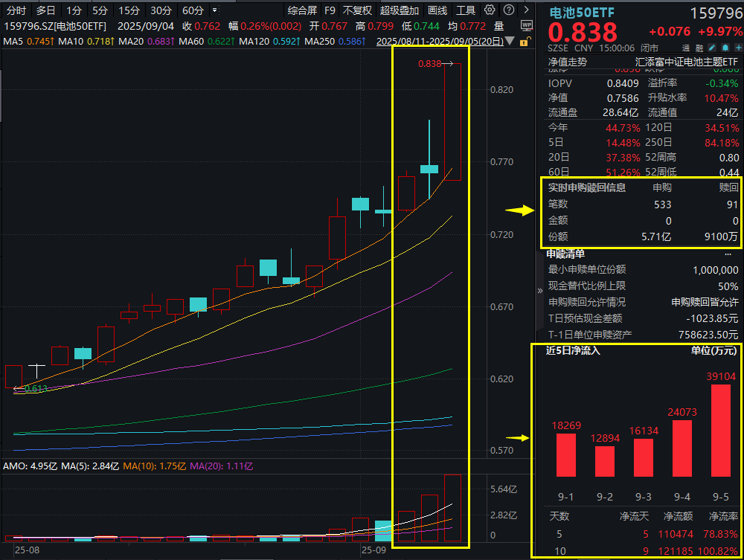Click the 融 margin-trading badge icon
Image resolution: width=744 pixels, height=560 pixels.
tap(701, 47)
